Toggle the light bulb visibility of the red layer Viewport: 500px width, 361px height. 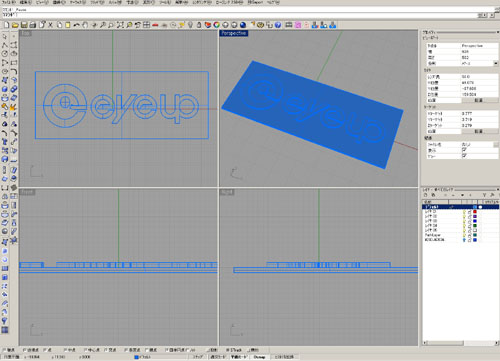464,212
